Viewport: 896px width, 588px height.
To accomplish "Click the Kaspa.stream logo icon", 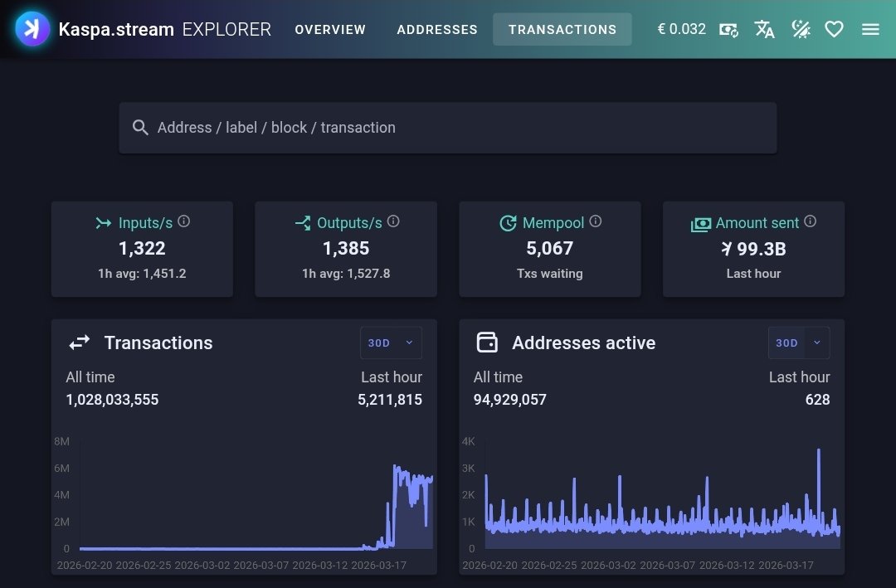I will [x=33, y=29].
